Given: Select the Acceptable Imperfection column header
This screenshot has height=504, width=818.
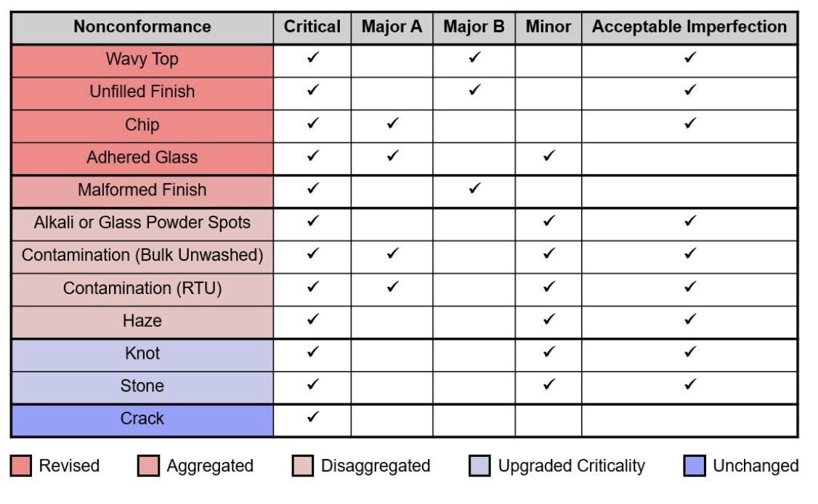Looking at the screenshot, I should point(689,28).
